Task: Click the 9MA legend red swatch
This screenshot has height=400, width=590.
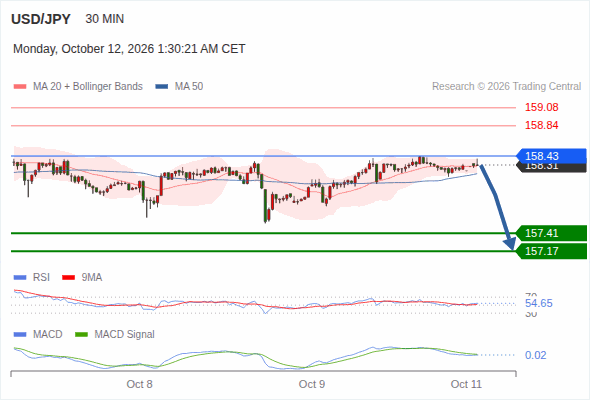Action: click(68, 278)
